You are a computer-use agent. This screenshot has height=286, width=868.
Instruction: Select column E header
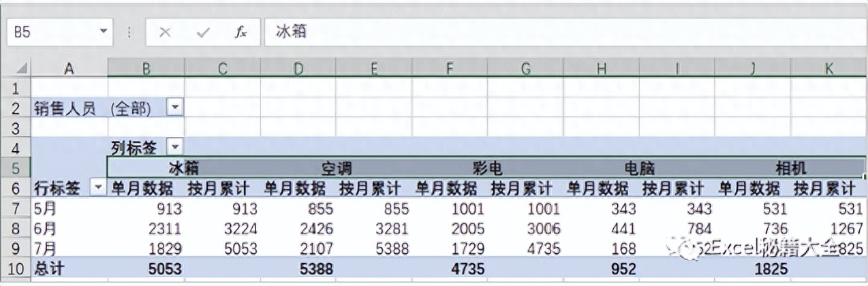click(373, 69)
